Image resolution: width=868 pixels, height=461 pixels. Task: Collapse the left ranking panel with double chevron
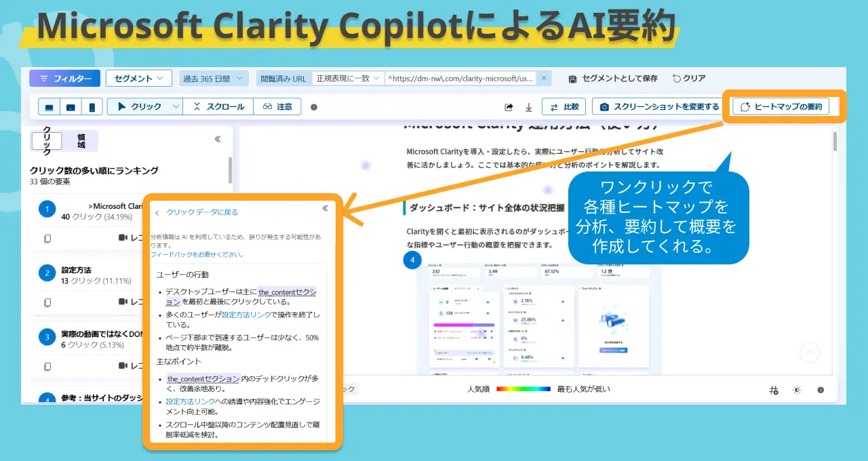point(218,139)
